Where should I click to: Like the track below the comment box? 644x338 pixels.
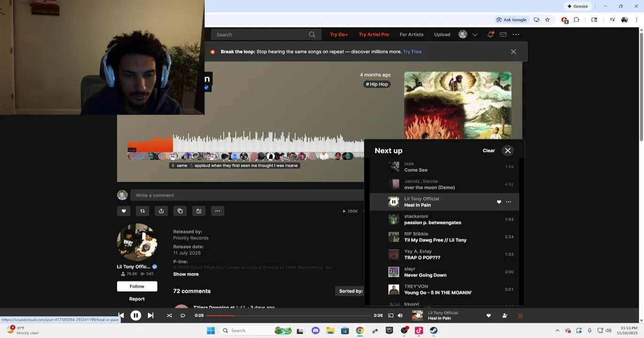tap(124, 211)
